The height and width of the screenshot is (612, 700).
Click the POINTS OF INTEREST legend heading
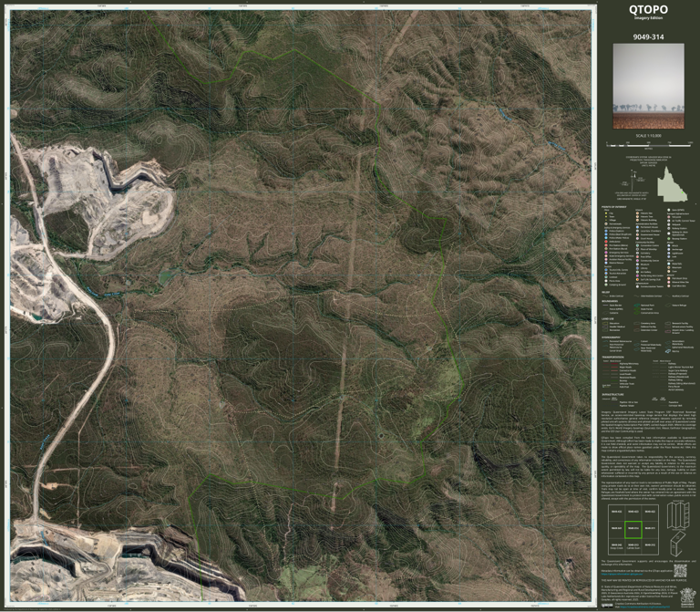613,207
